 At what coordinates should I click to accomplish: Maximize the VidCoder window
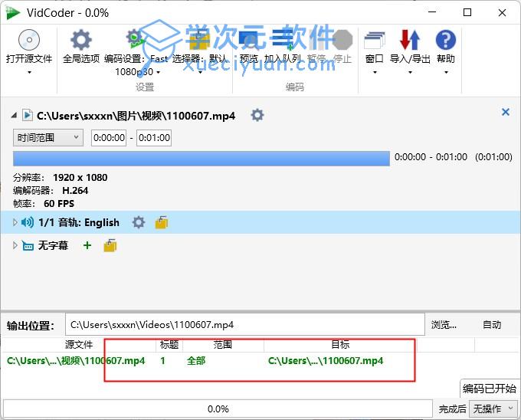tap(467, 12)
